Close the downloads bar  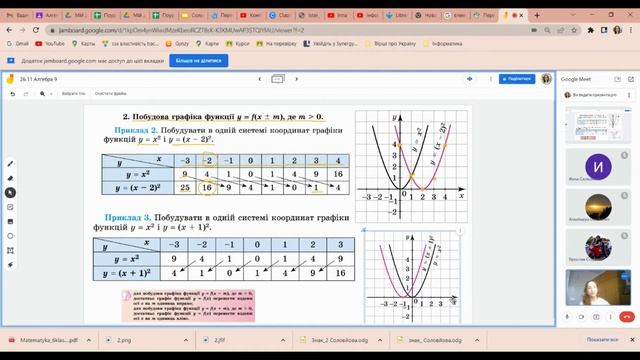pos(632,340)
